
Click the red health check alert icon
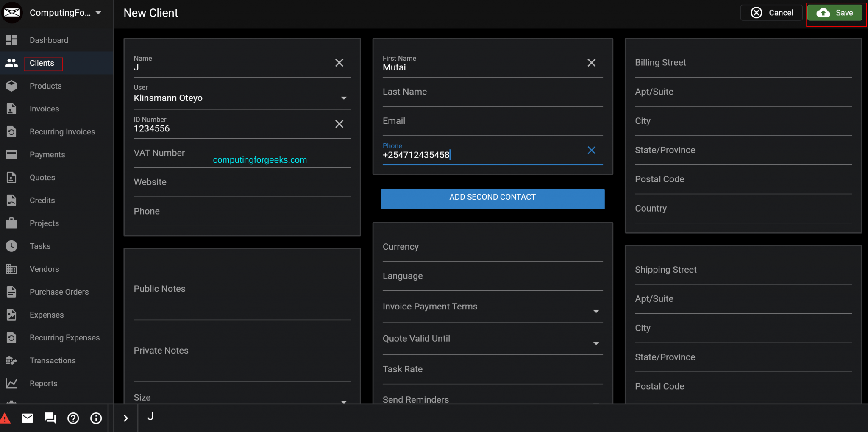pos(6,418)
